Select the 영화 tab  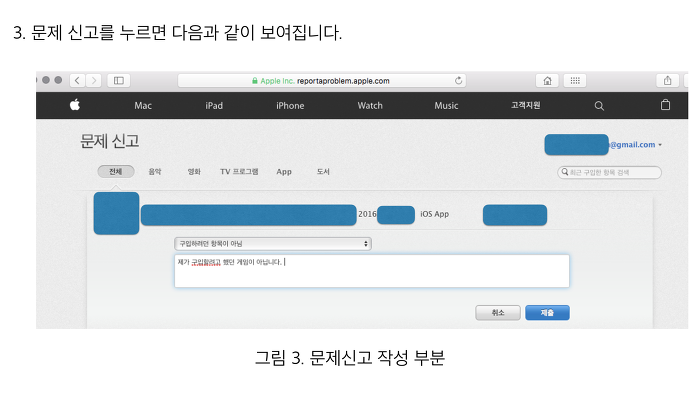click(194, 171)
